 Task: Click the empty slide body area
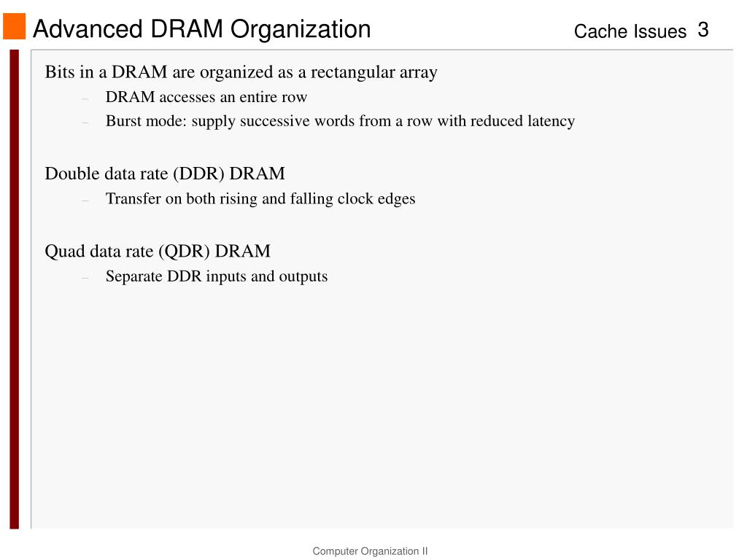click(381, 405)
